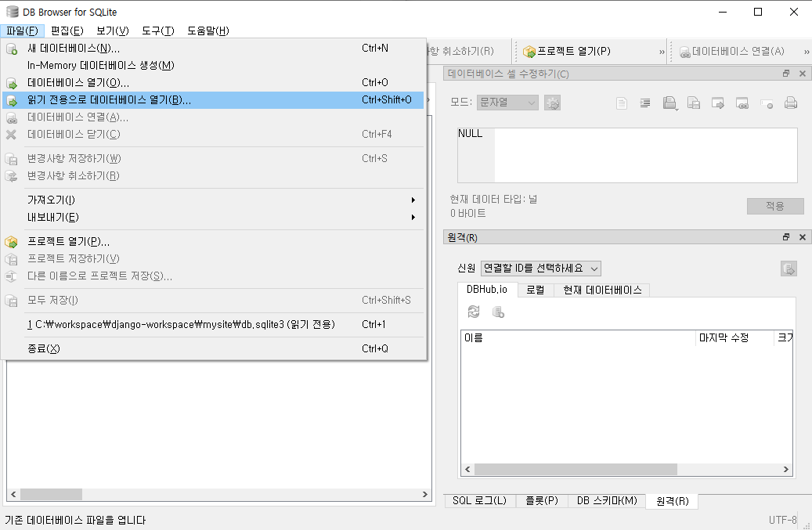Switch to the 원격(R) bottom tab
The width and height of the screenshot is (812, 530).
point(672,501)
